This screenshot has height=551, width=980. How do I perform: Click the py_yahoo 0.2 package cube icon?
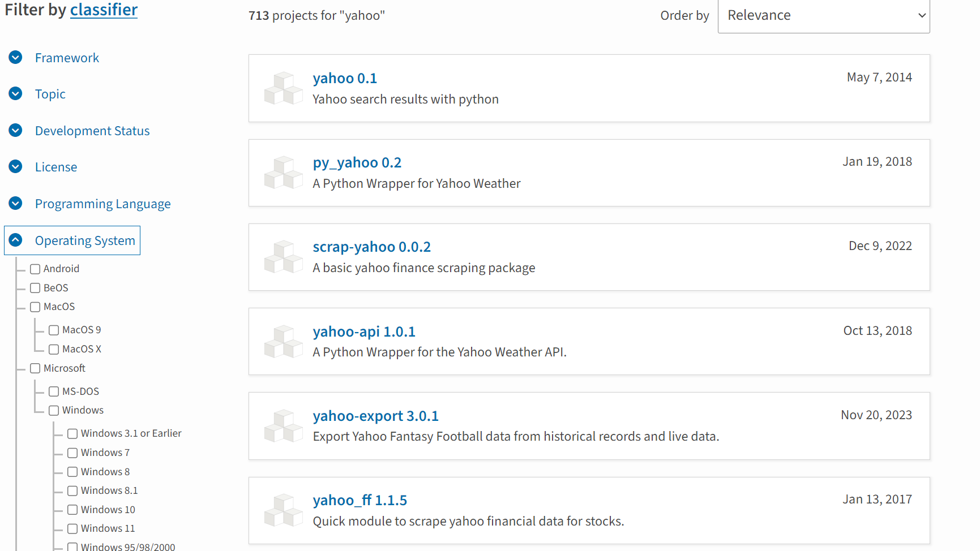[x=284, y=173]
